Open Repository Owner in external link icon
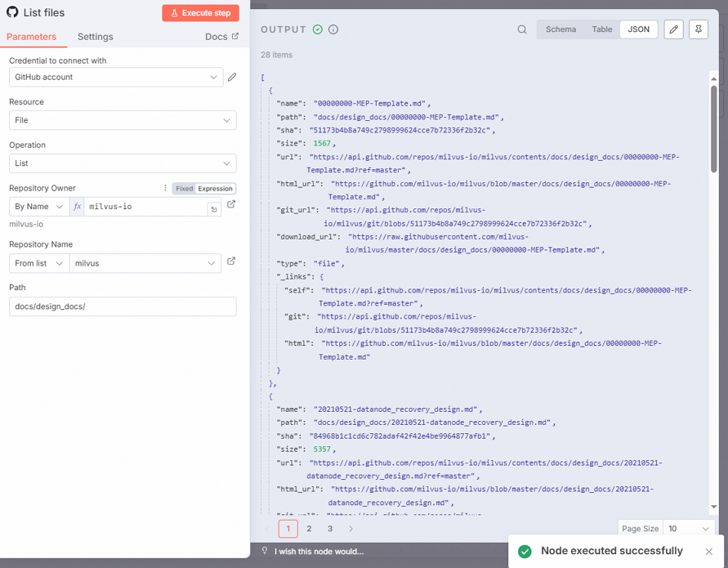 [x=231, y=203]
